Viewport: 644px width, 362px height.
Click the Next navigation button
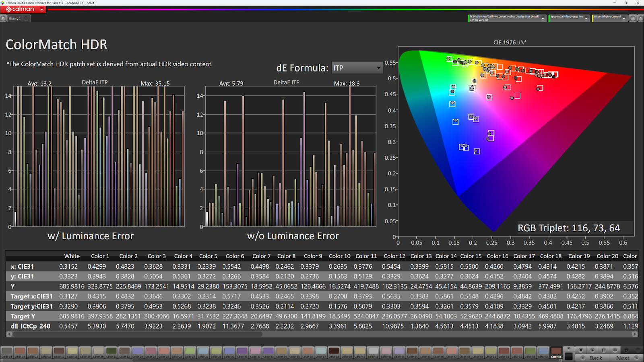point(627,358)
